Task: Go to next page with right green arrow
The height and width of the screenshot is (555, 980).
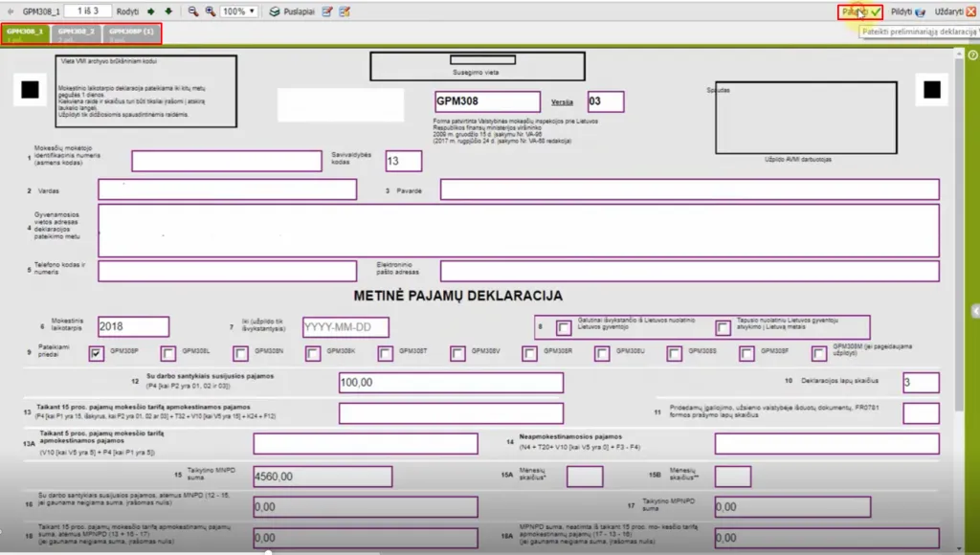Action: pos(150,11)
